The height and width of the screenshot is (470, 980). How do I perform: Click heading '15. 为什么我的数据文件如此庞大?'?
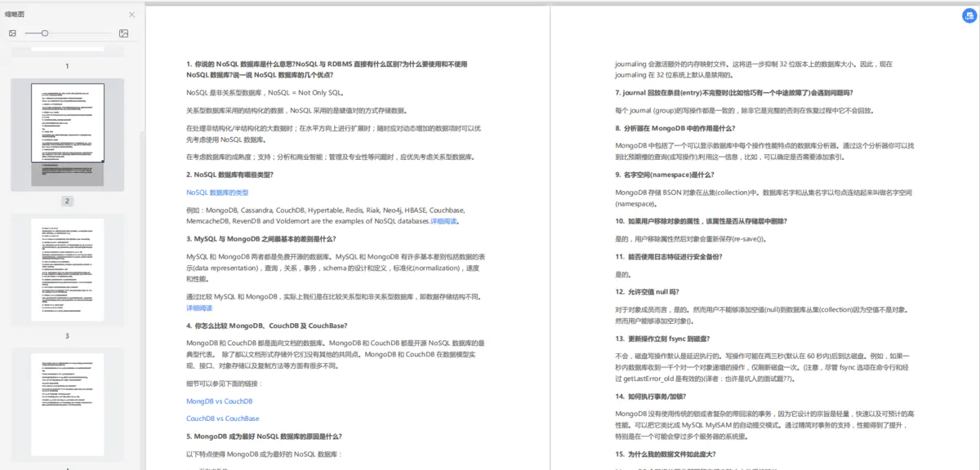[x=665, y=454]
